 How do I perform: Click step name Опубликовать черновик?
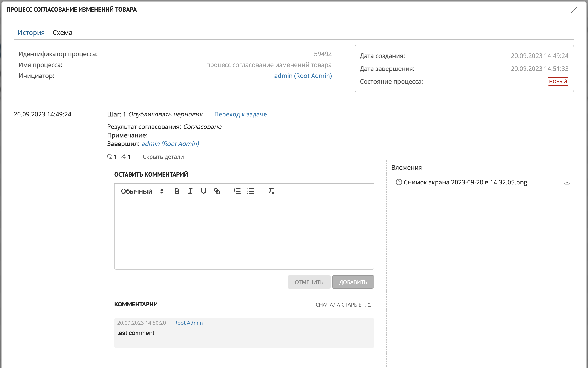(165, 114)
